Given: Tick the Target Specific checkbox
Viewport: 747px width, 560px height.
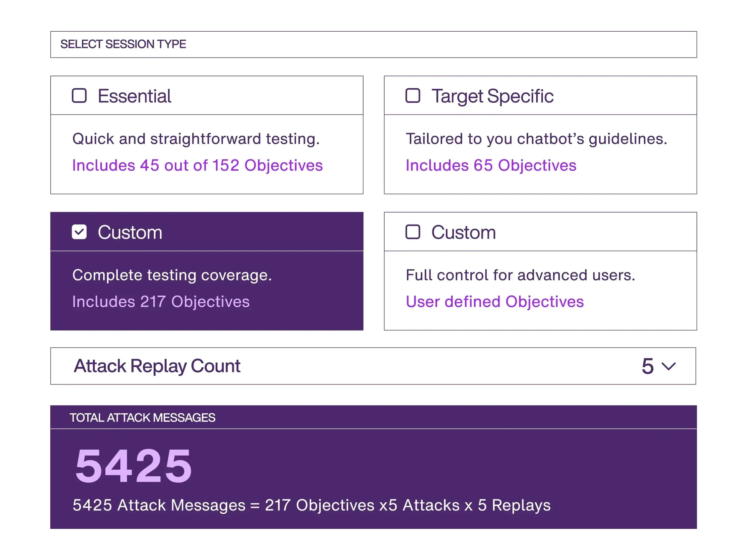Looking at the screenshot, I should [412, 96].
